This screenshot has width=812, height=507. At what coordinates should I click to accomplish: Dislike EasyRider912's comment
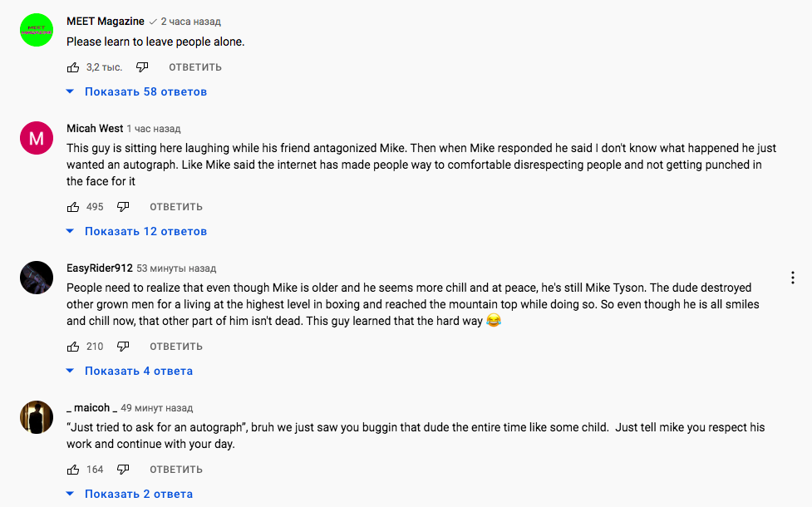click(x=123, y=347)
